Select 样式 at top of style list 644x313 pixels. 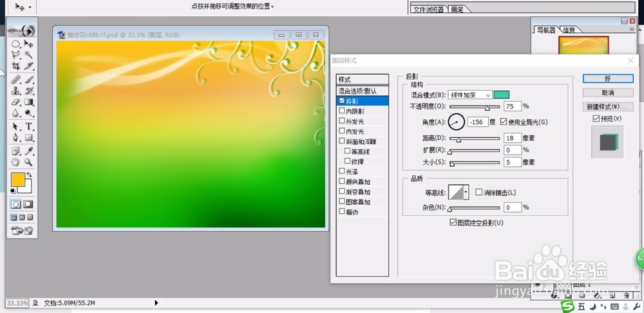click(x=362, y=79)
